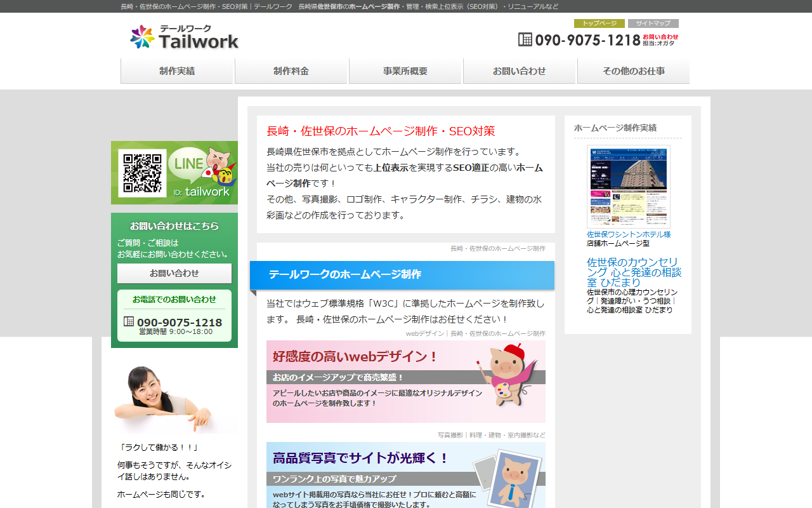Open the 制作料金 menu tab

291,71
